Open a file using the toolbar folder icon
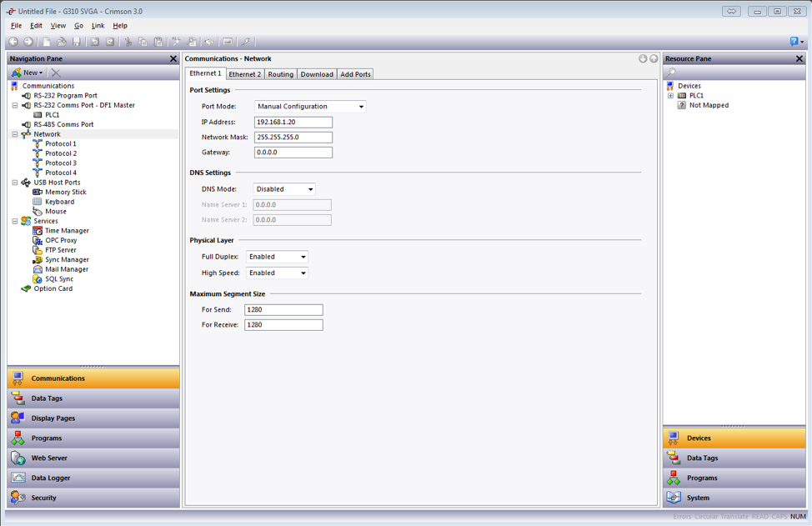The height and width of the screenshot is (526, 812). [x=61, y=42]
